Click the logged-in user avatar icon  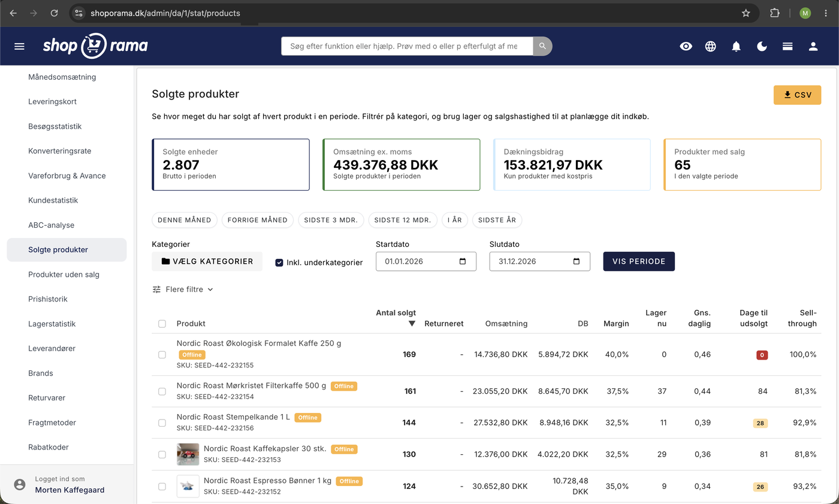[20, 484]
